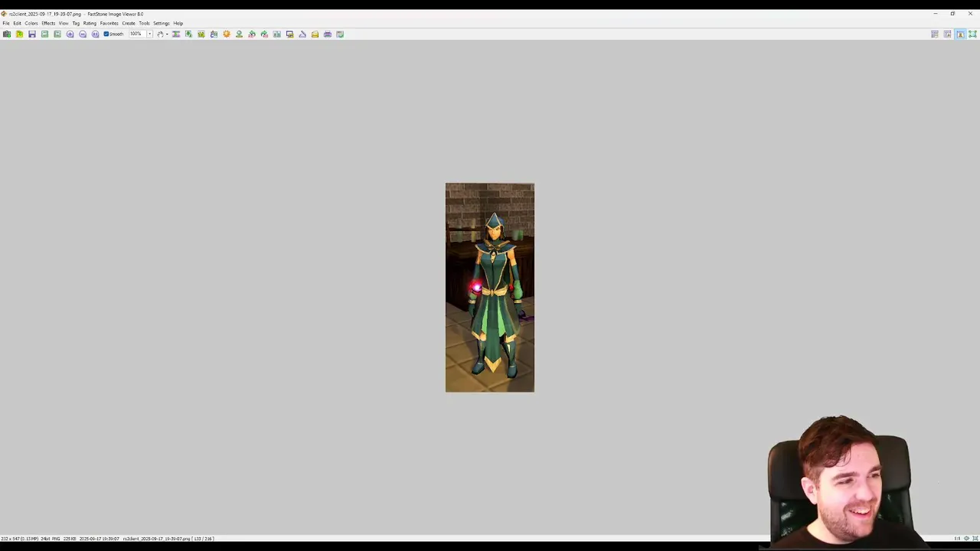
Task: Select the highlighted windowed view icon
Action: pyautogui.click(x=960, y=34)
